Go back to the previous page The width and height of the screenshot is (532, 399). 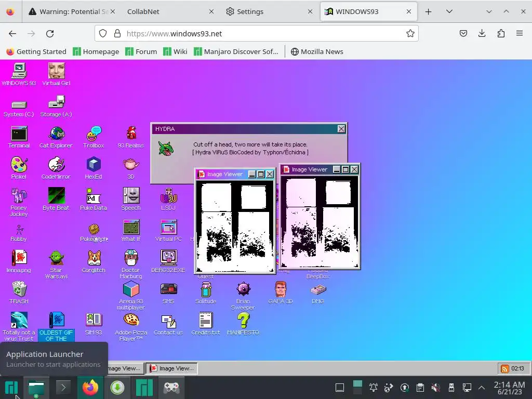[12, 34]
